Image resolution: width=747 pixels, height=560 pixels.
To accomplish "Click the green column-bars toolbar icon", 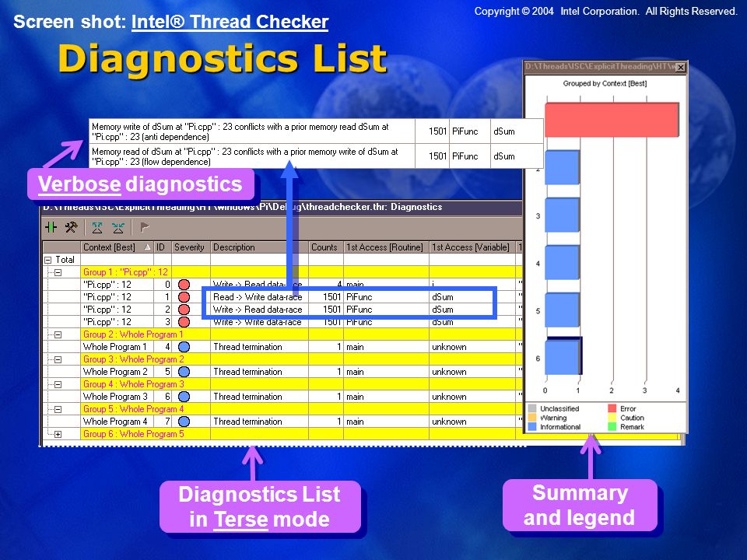I will (51, 227).
